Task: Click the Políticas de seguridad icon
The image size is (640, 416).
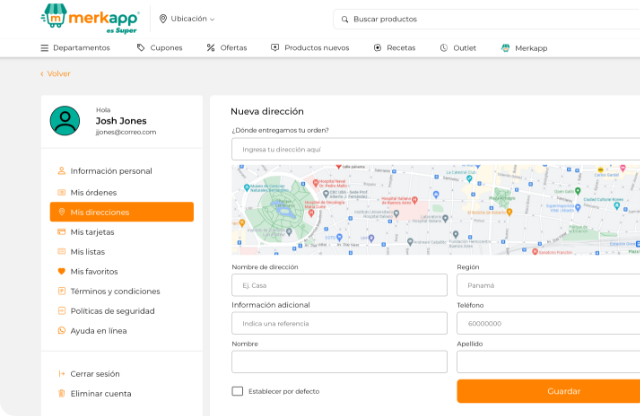Action: [x=62, y=311]
